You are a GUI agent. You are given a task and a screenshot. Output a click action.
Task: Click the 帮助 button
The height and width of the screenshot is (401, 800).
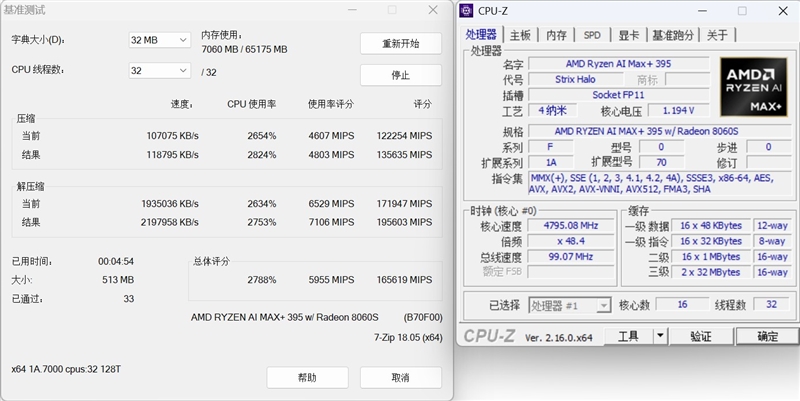point(307,377)
